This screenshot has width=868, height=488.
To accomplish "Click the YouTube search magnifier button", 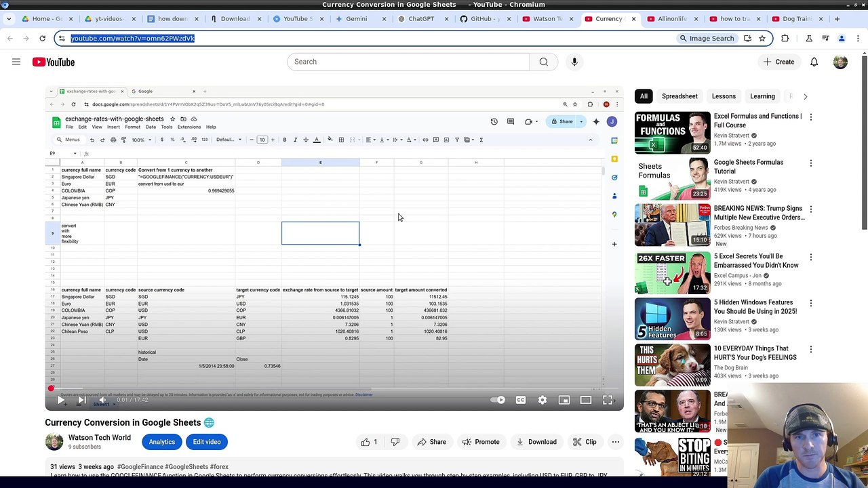I will point(543,62).
